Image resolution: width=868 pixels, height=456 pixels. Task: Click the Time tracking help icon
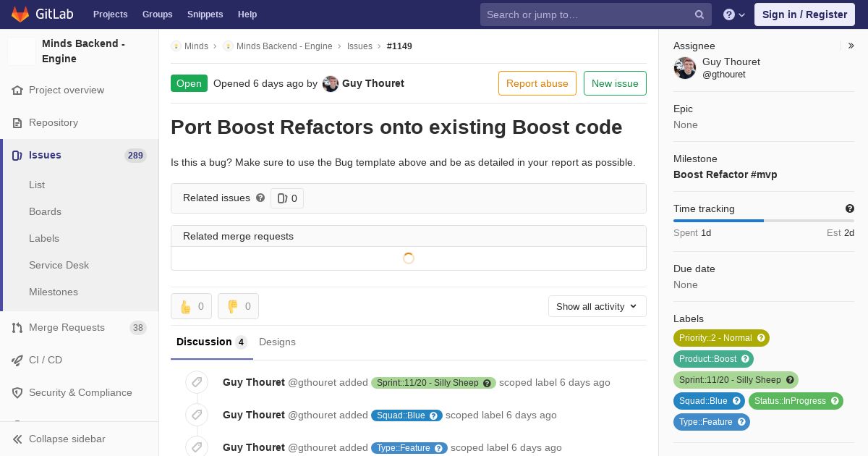coord(850,208)
